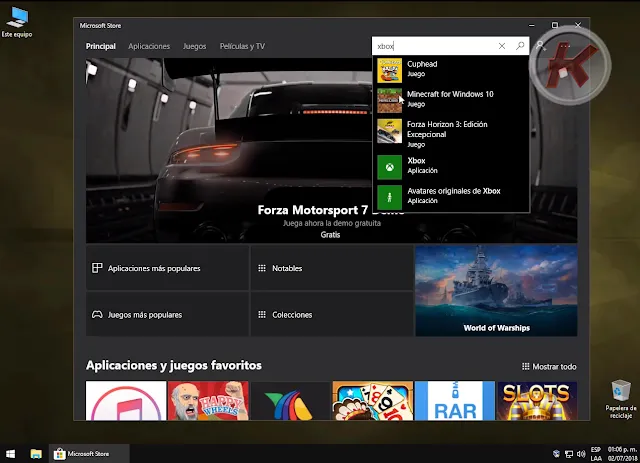Open the Slots game tile
Image resolution: width=640 pixels, height=463 pixels.
[x=537, y=401]
